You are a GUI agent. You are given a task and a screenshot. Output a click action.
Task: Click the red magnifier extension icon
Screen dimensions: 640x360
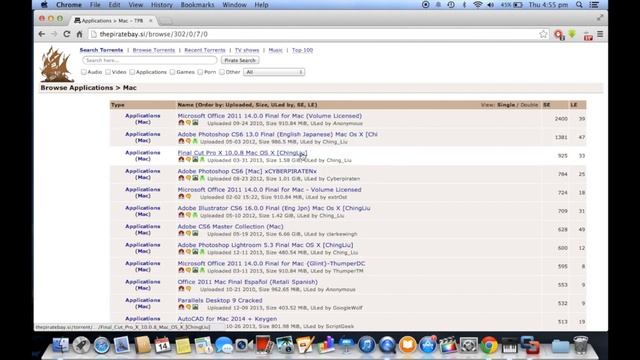(558, 35)
